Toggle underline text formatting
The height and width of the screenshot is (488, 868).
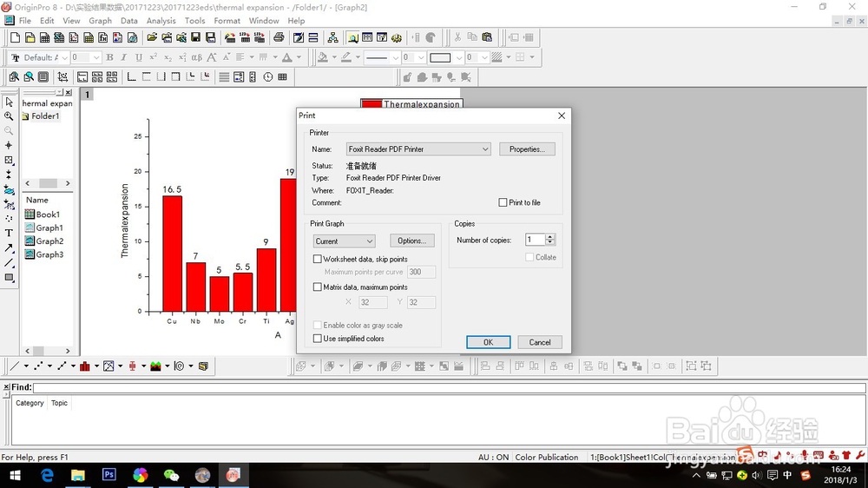click(x=138, y=57)
